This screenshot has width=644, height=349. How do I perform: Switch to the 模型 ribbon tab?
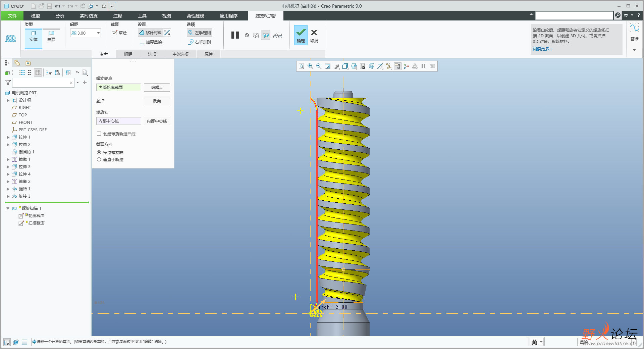[x=35, y=16]
